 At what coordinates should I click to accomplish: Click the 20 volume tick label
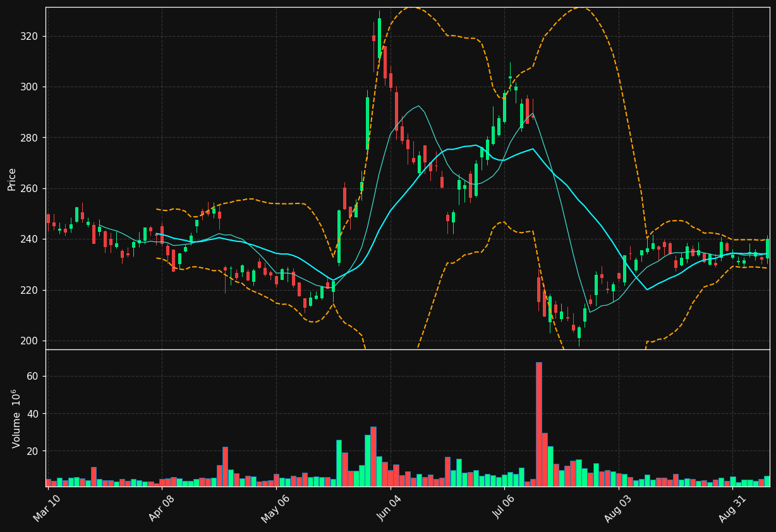pos(32,451)
